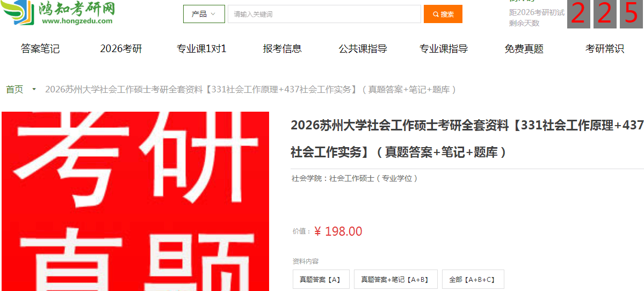Click the breadcrumb arrow next to 首页
The width and height of the screenshot is (644, 291).
click(x=34, y=89)
